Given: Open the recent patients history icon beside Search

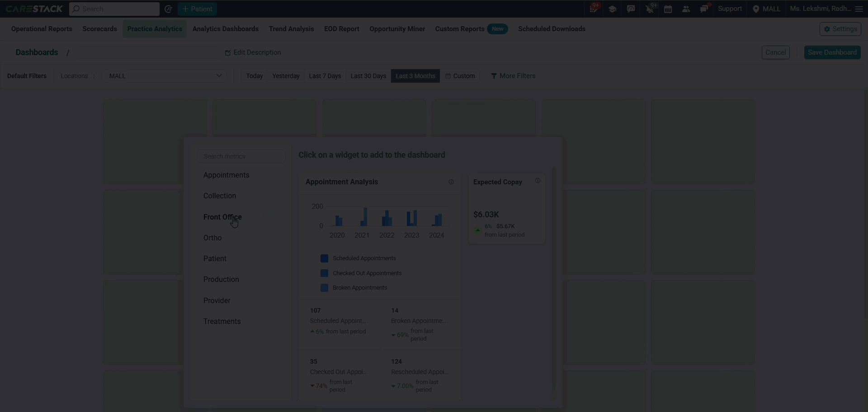Looking at the screenshot, I should (x=168, y=9).
